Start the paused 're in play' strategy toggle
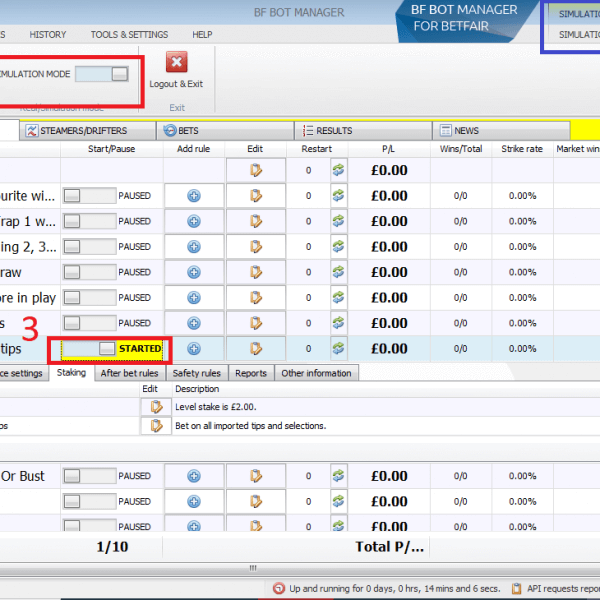The height and width of the screenshot is (600, 600). coord(90,297)
